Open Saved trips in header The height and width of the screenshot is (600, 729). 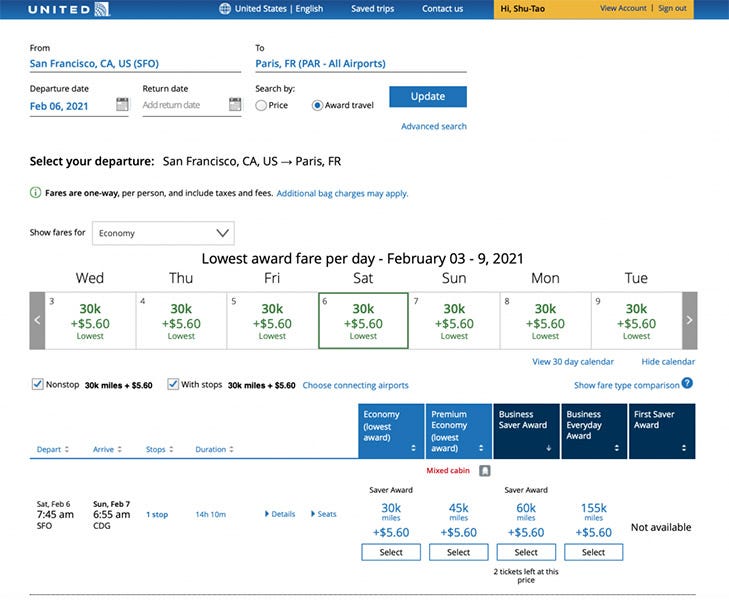(x=372, y=9)
